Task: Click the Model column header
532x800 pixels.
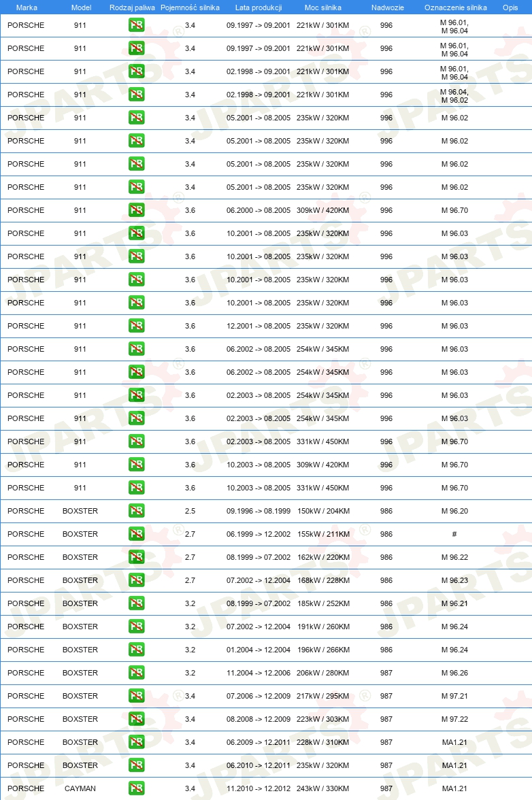Action: point(81,7)
